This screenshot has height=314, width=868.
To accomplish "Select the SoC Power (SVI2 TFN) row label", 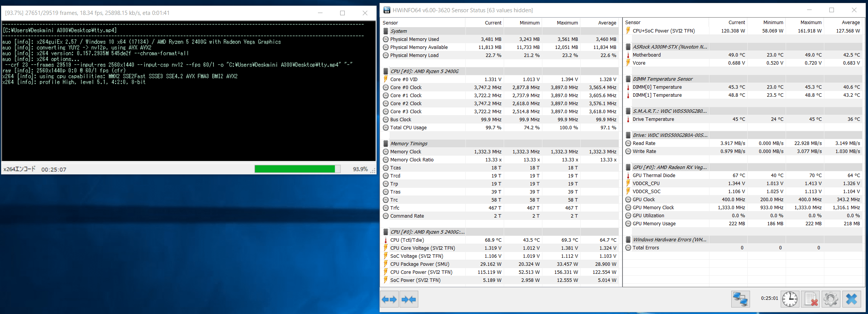I will [x=415, y=280].
